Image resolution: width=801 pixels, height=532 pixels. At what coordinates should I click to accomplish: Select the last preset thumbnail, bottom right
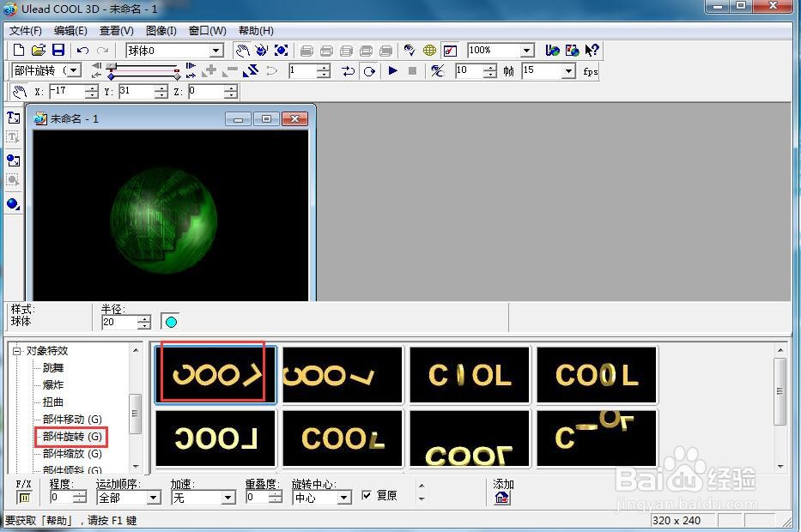[596, 438]
